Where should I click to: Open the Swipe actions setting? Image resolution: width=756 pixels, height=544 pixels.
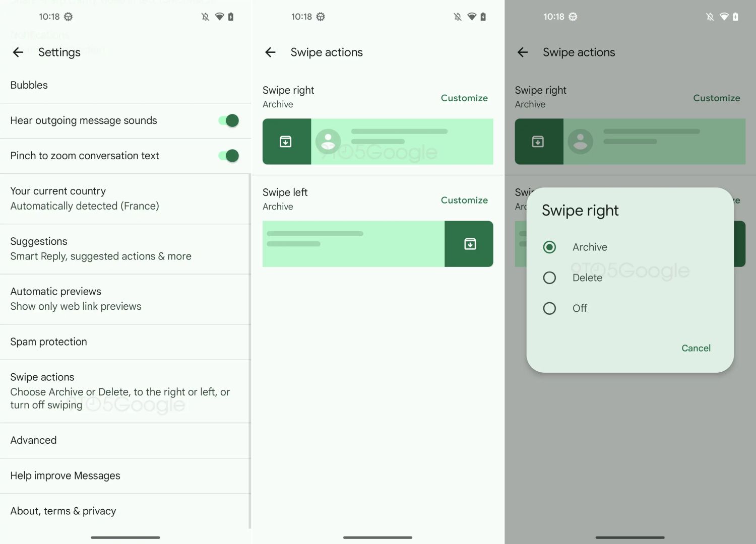(x=121, y=391)
